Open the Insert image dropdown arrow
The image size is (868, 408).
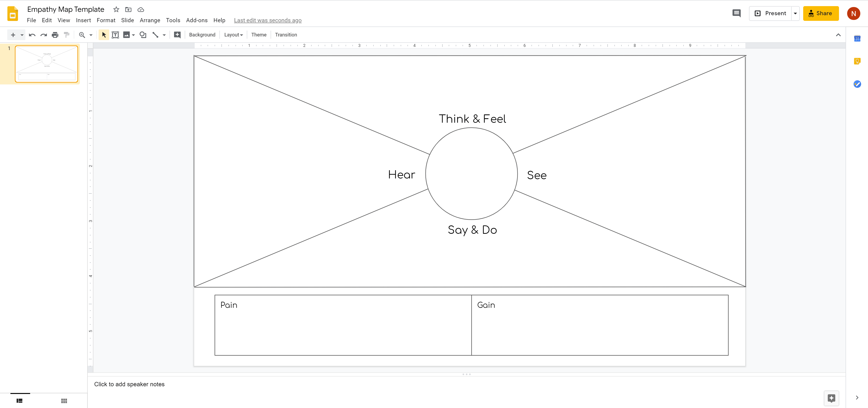pos(134,35)
